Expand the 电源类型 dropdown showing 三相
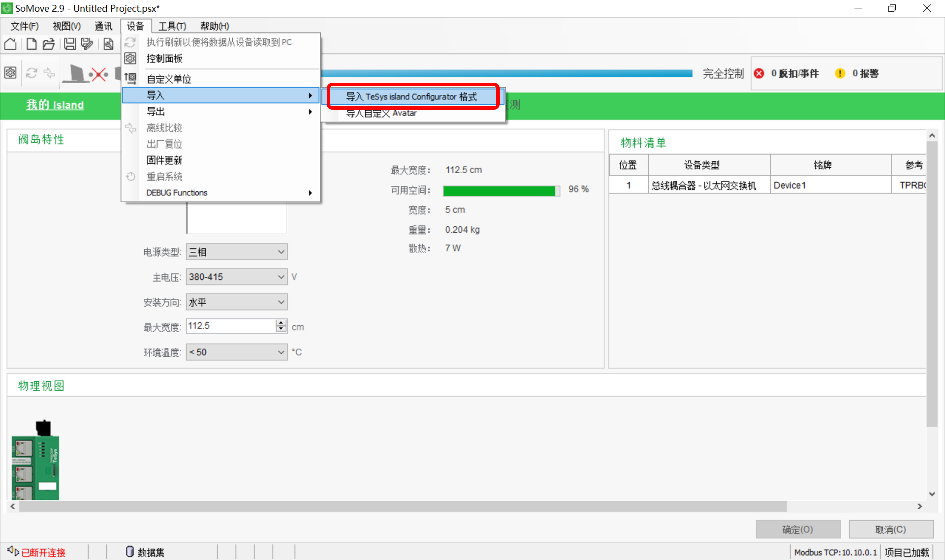 [236, 252]
